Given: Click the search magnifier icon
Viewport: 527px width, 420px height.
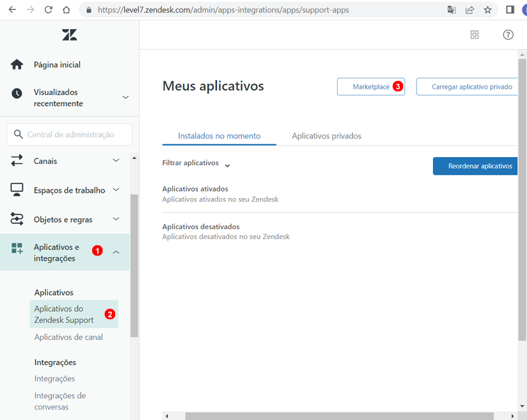Looking at the screenshot, I should click(x=18, y=134).
